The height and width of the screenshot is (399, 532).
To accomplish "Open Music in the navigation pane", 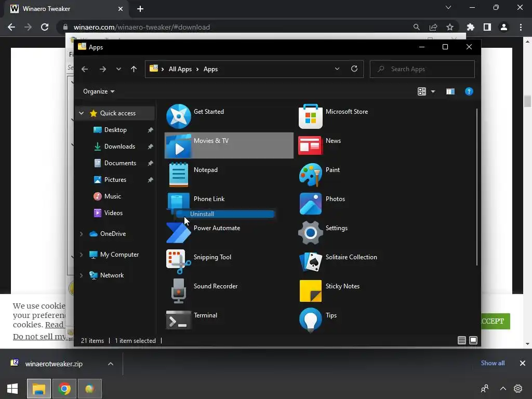I will coord(112,196).
